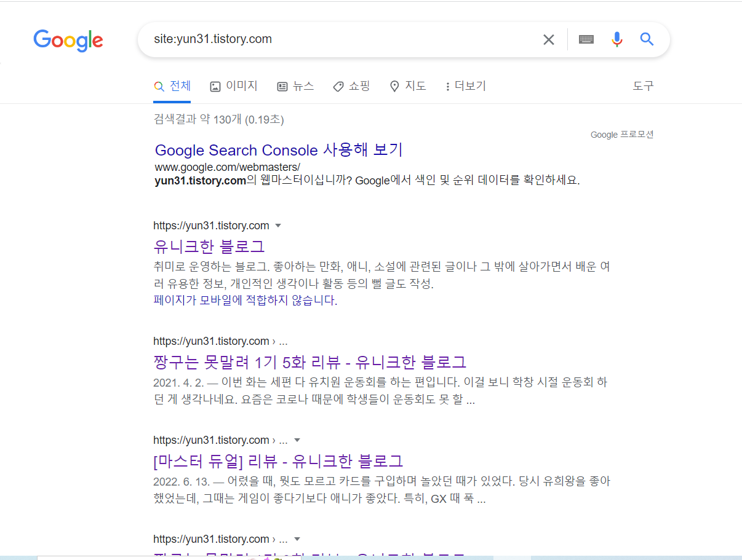Select the 전체 results tab

pyautogui.click(x=172, y=86)
